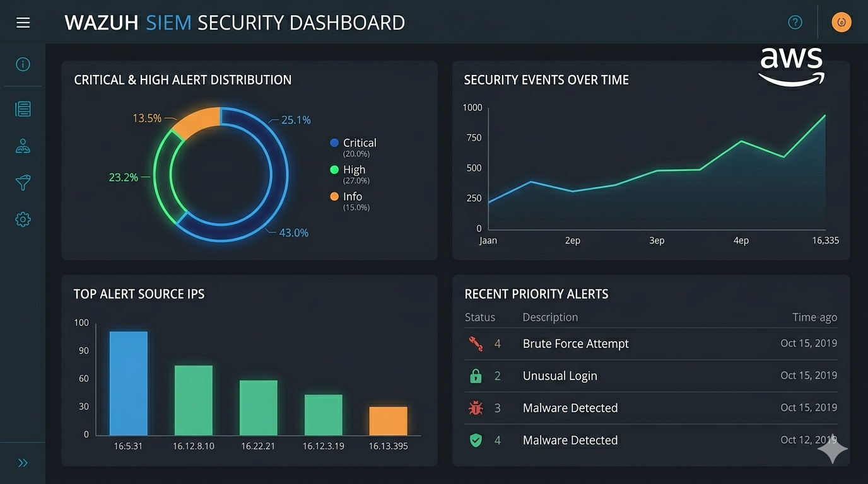Click the orange Info legend dot

point(334,197)
